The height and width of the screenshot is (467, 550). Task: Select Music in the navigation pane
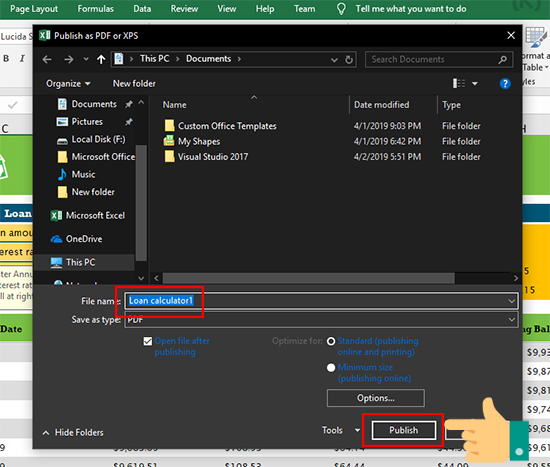click(83, 174)
